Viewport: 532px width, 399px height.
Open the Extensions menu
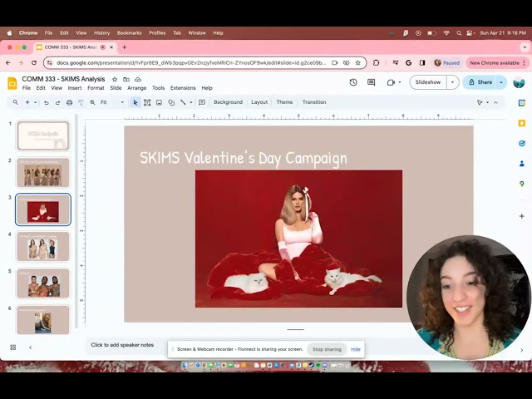[183, 88]
